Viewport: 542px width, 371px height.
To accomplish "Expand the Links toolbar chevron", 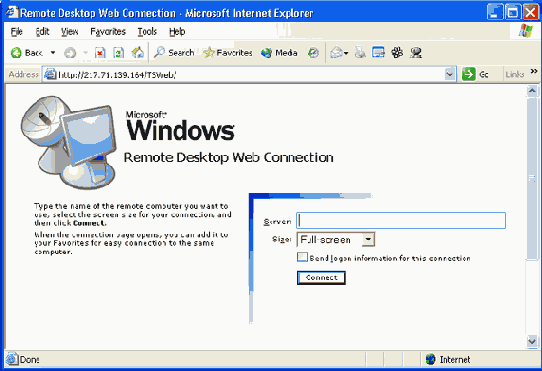I will point(534,71).
